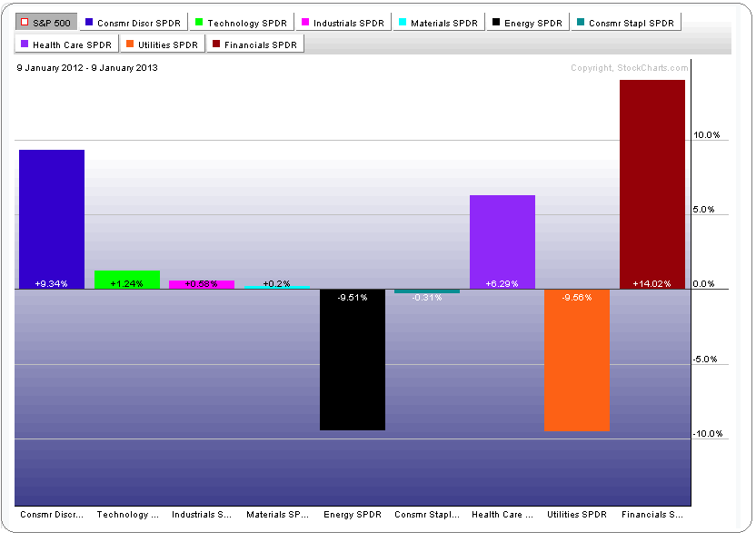Toggle Consmr Discr SPDR legend button
756x542 pixels.
point(133,22)
